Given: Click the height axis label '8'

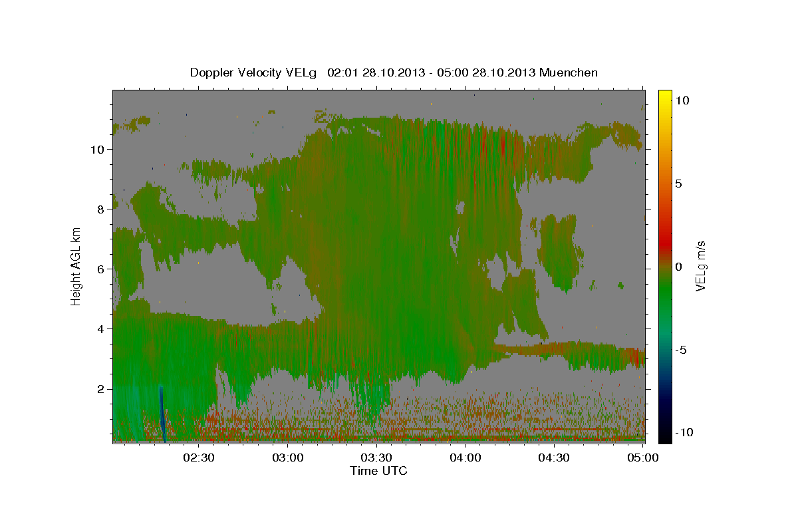Looking at the screenshot, I should pyautogui.click(x=102, y=209).
